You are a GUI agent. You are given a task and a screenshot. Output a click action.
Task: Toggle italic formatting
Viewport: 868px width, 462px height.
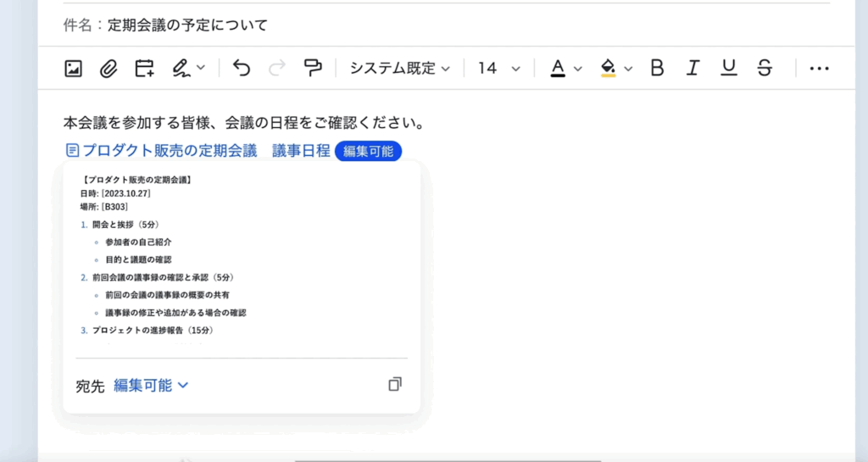[x=693, y=69]
